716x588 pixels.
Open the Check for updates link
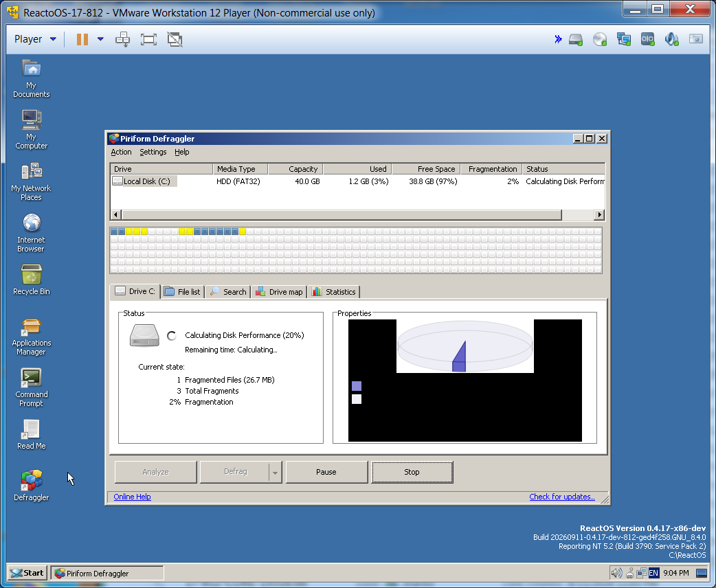point(561,497)
